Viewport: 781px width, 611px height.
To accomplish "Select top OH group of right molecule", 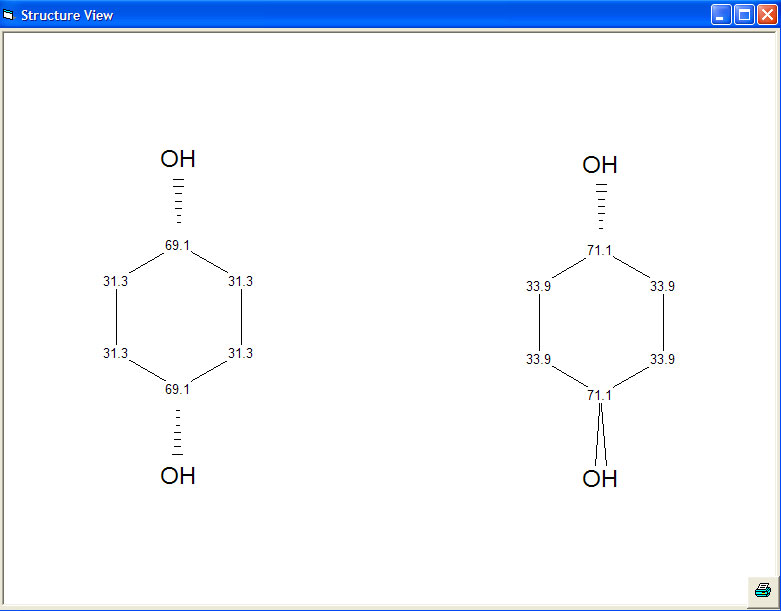I will 600,165.
